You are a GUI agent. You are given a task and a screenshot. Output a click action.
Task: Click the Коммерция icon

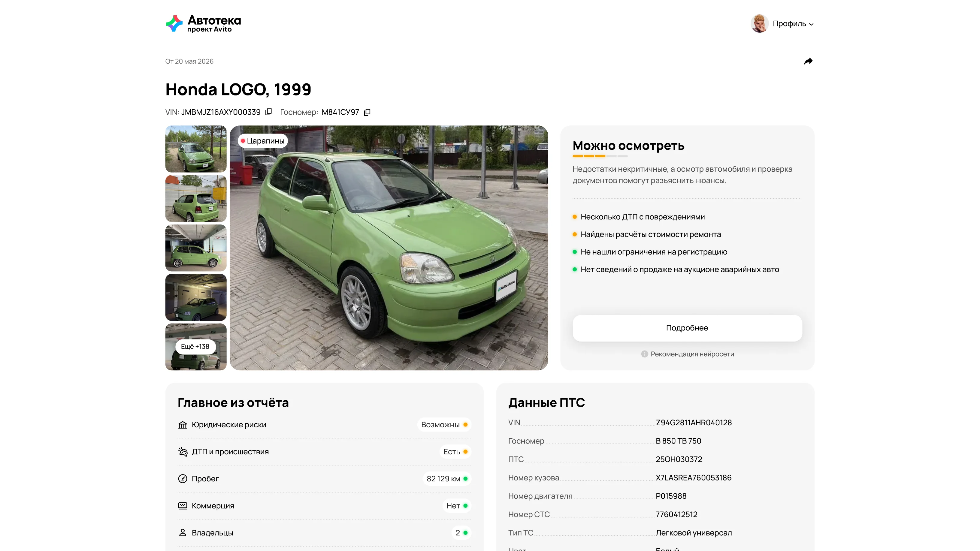[183, 506]
